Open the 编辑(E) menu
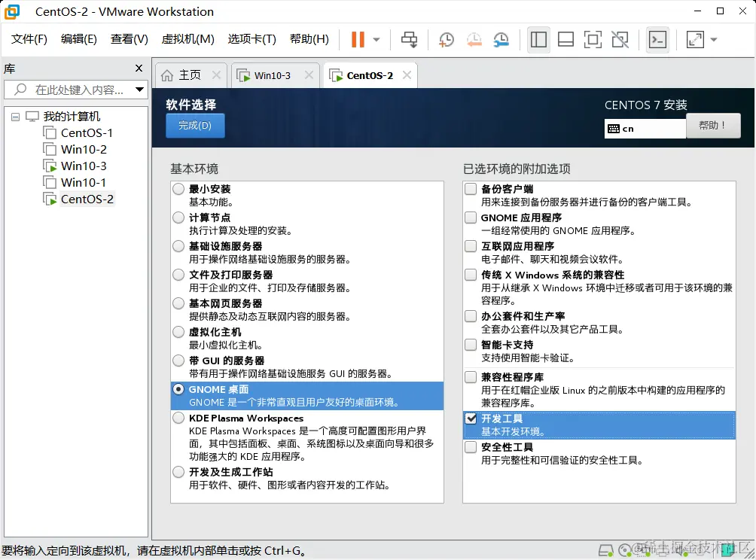This screenshot has height=560, width=756. coord(78,39)
